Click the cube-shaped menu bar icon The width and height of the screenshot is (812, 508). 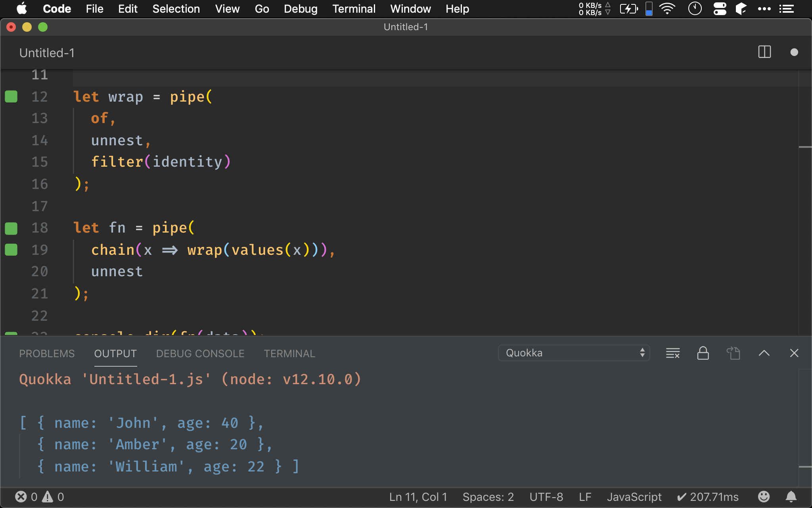(741, 9)
